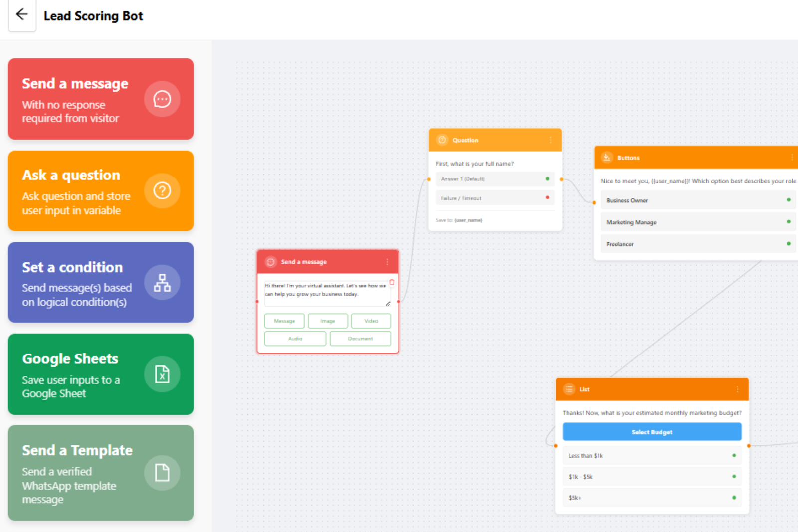Viewport: 798px width, 532px height.
Task: Click the spreadsheet icon on Google Sheets card
Action: pyautogui.click(x=162, y=374)
